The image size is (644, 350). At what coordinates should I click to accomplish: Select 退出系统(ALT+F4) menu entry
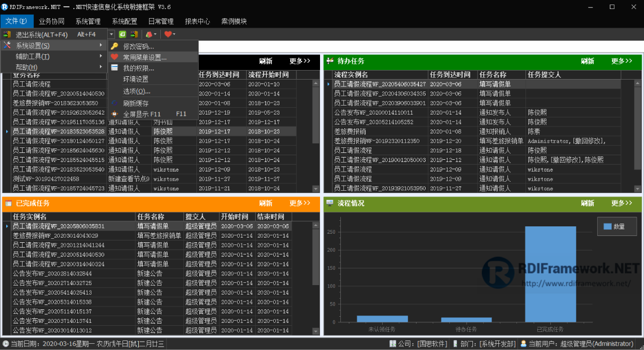[x=54, y=34]
